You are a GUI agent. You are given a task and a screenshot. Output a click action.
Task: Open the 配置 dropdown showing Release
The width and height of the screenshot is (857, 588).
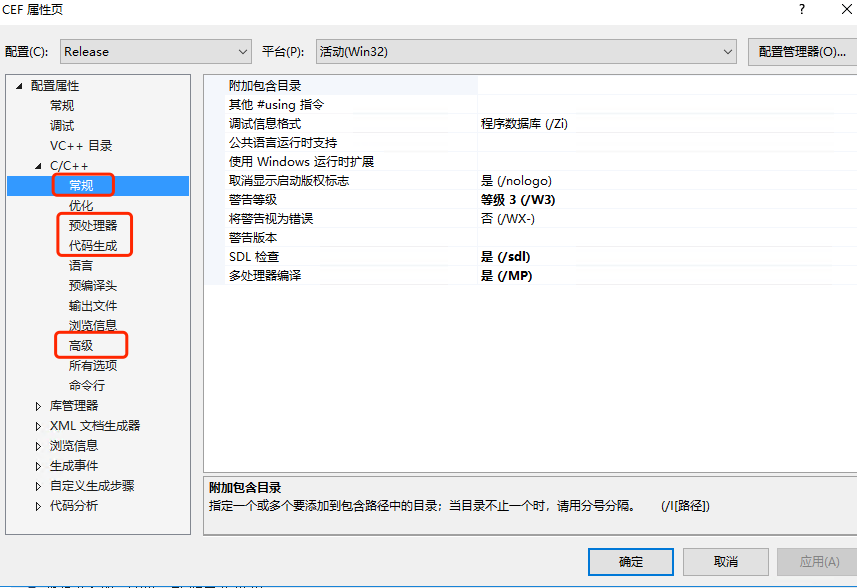pos(155,51)
